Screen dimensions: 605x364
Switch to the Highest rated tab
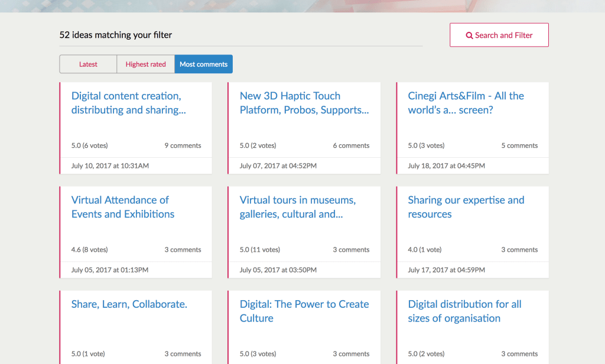pyautogui.click(x=145, y=64)
